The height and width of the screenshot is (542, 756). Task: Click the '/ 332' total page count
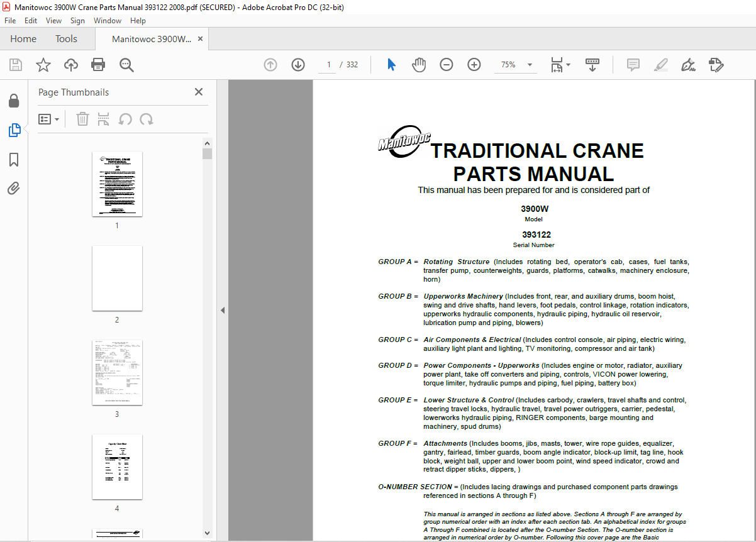(348, 65)
